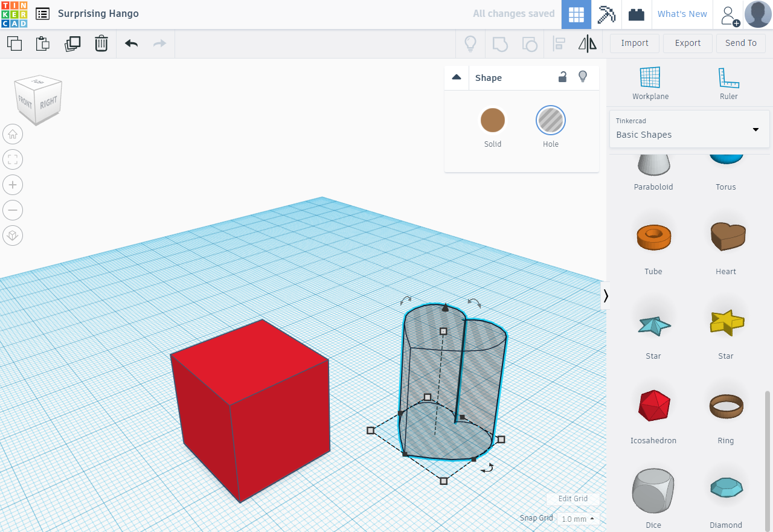This screenshot has height=532, width=773.
Task: Open the Blocks pickaxe mode
Action: (x=606, y=14)
